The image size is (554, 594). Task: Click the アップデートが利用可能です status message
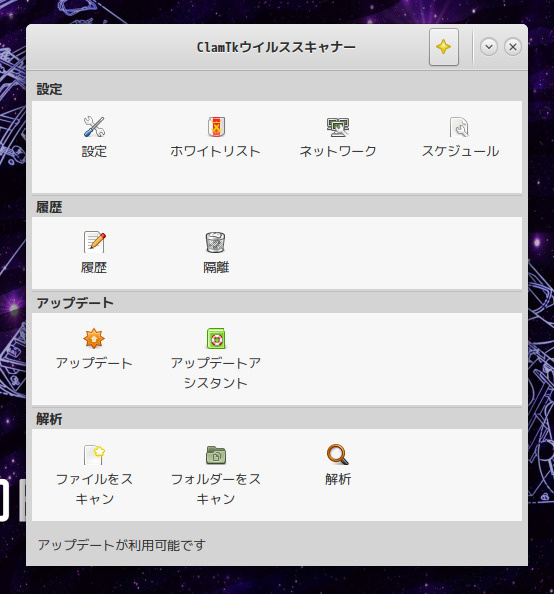pyautogui.click(x=122, y=545)
